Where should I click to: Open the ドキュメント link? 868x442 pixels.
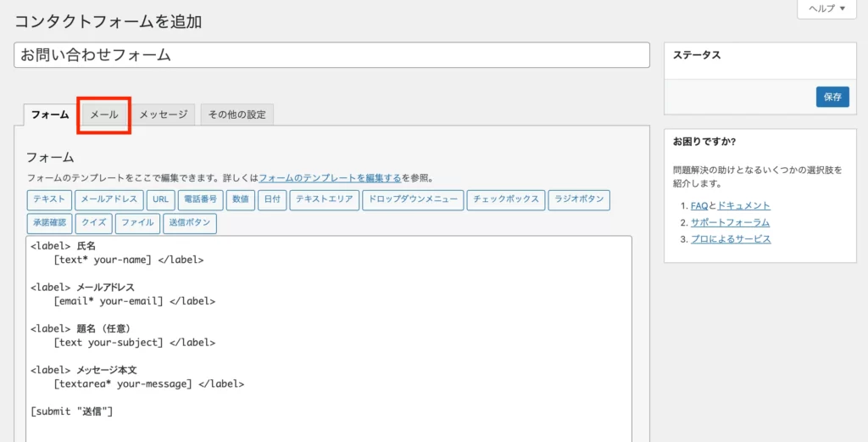pos(743,205)
